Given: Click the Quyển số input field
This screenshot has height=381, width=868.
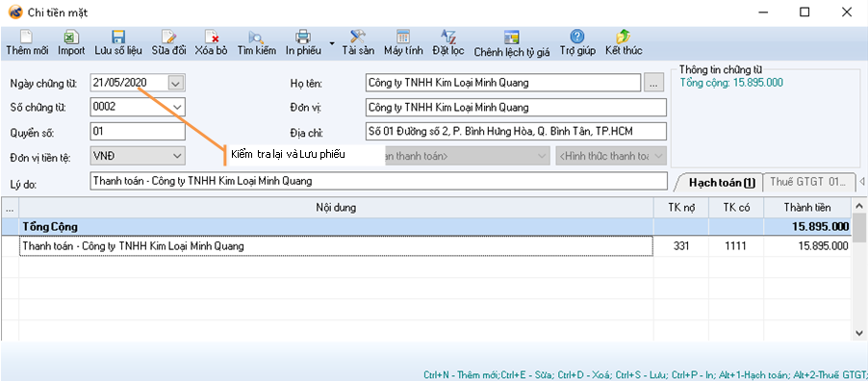Looking at the screenshot, I should tap(138, 131).
